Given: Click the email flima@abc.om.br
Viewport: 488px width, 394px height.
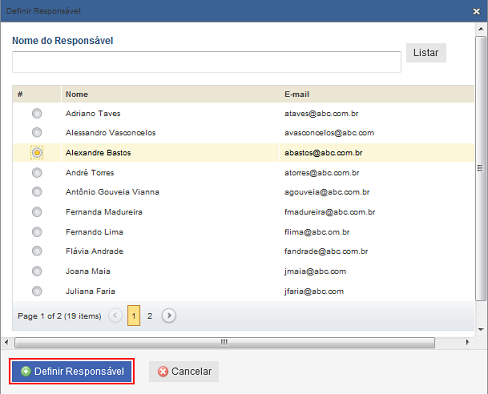Looking at the screenshot, I should [317, 232].
